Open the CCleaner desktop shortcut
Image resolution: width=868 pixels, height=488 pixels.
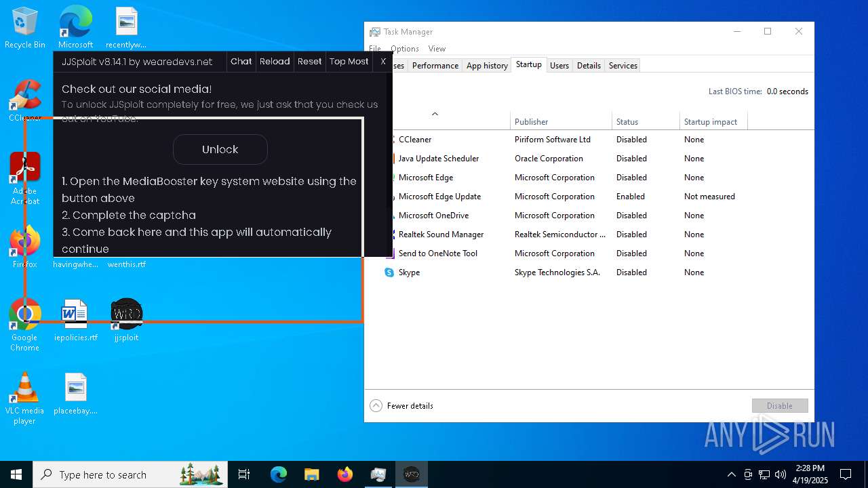point(25,100)
